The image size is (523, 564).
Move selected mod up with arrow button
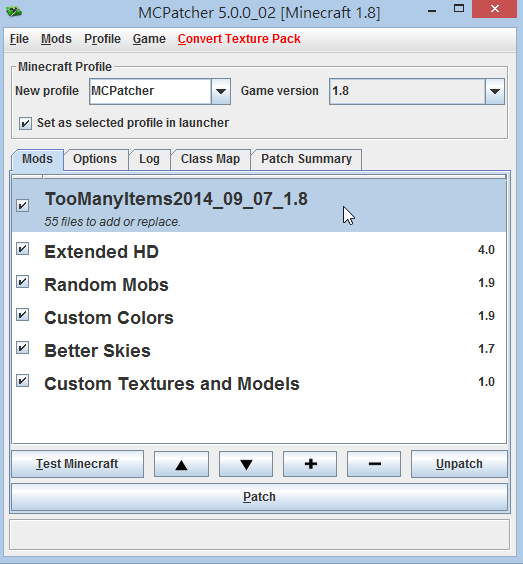click(x=181, y=464)
